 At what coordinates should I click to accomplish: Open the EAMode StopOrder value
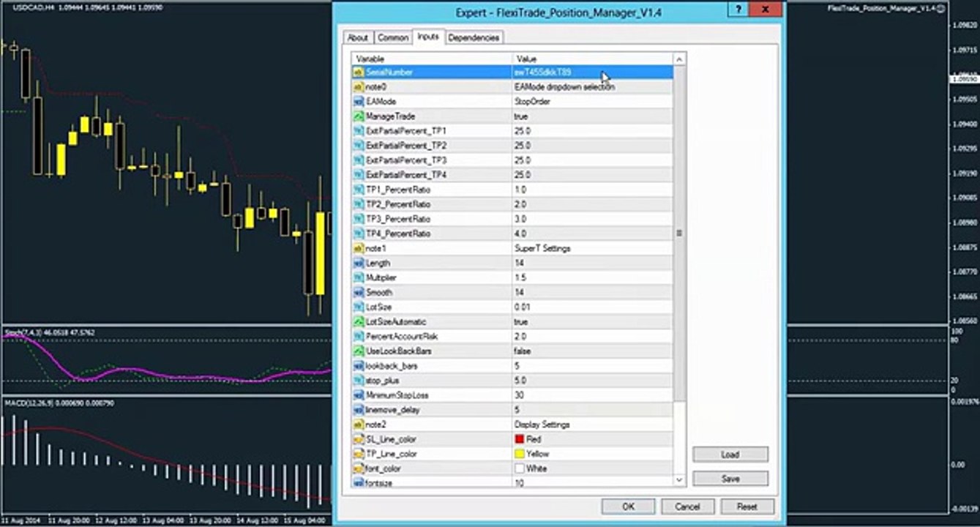[x=592, y=102]
